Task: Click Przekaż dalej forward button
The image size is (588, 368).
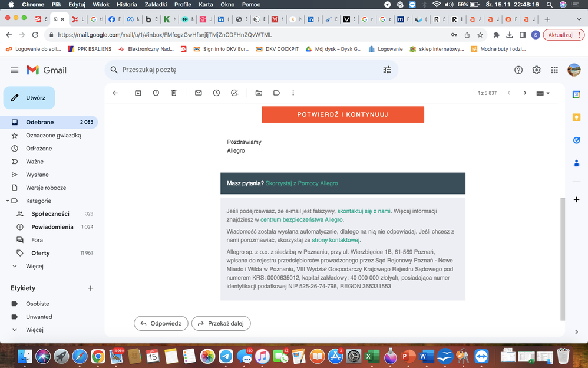Action: (x=221, y=323)
